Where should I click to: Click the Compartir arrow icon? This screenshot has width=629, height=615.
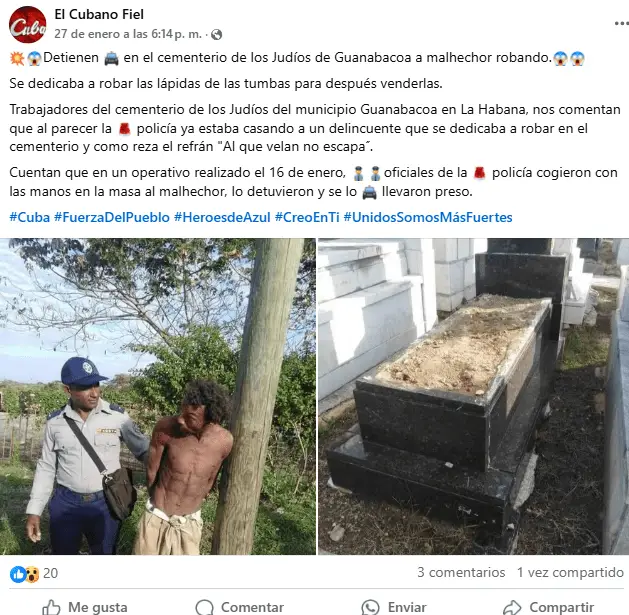click(512, 607)
